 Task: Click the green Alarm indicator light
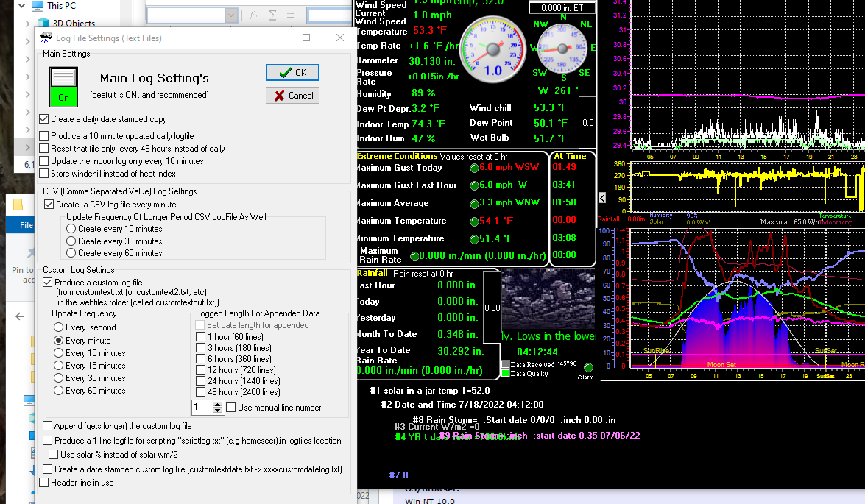[588, 366]
